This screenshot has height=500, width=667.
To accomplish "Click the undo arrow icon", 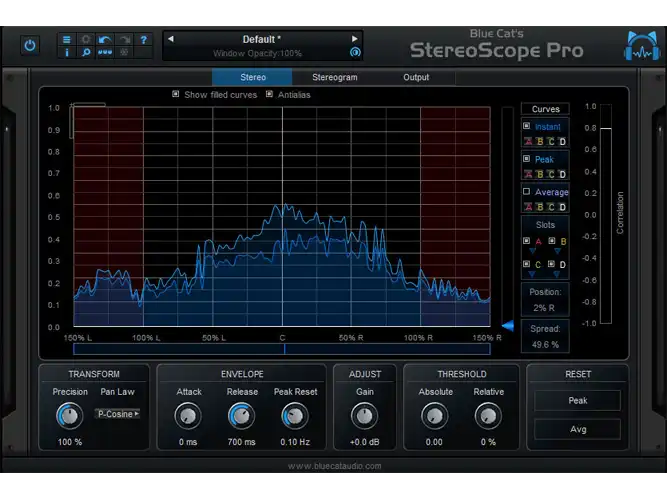I will coord(105,40).
